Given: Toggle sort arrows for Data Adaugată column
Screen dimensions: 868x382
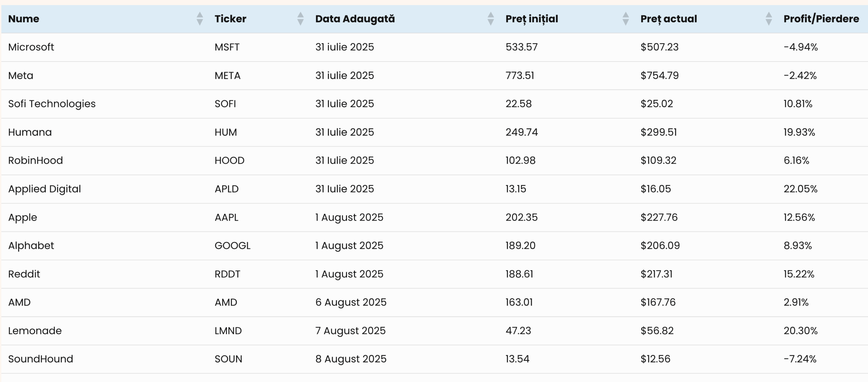Looking at the screenshot, I should [x=490, y=19].
